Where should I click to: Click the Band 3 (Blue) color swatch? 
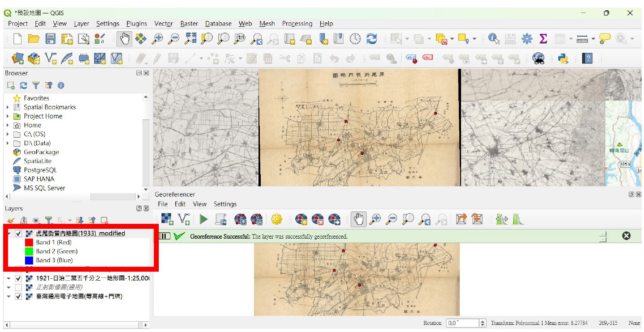[x=29, y=260]
